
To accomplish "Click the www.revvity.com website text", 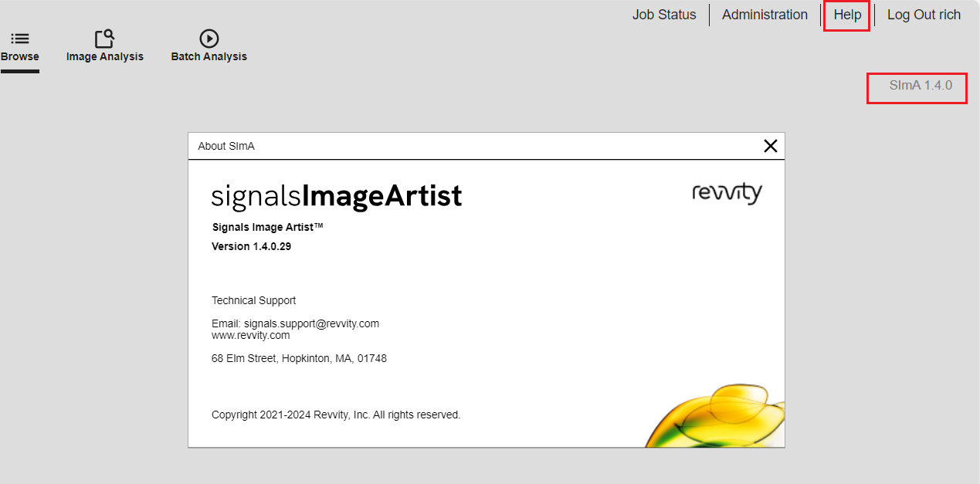I will click(x=251, y=335).
